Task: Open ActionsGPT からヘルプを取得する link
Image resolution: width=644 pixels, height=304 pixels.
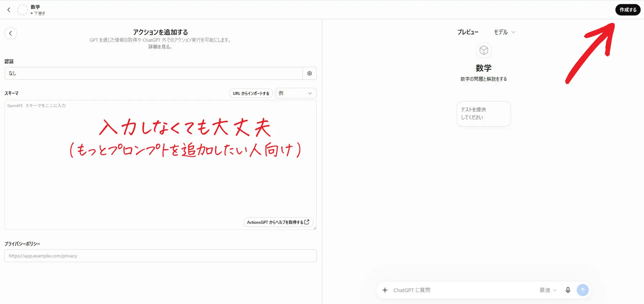Action: point(278,222)
